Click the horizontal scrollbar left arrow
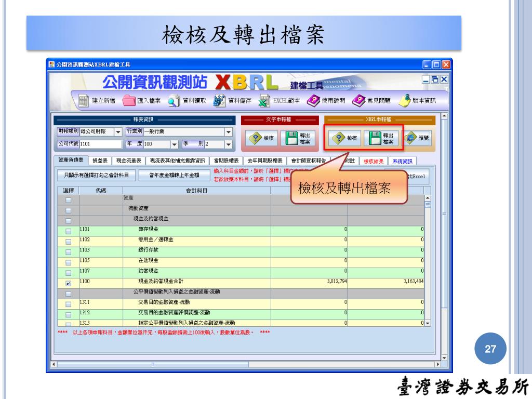 54,364
